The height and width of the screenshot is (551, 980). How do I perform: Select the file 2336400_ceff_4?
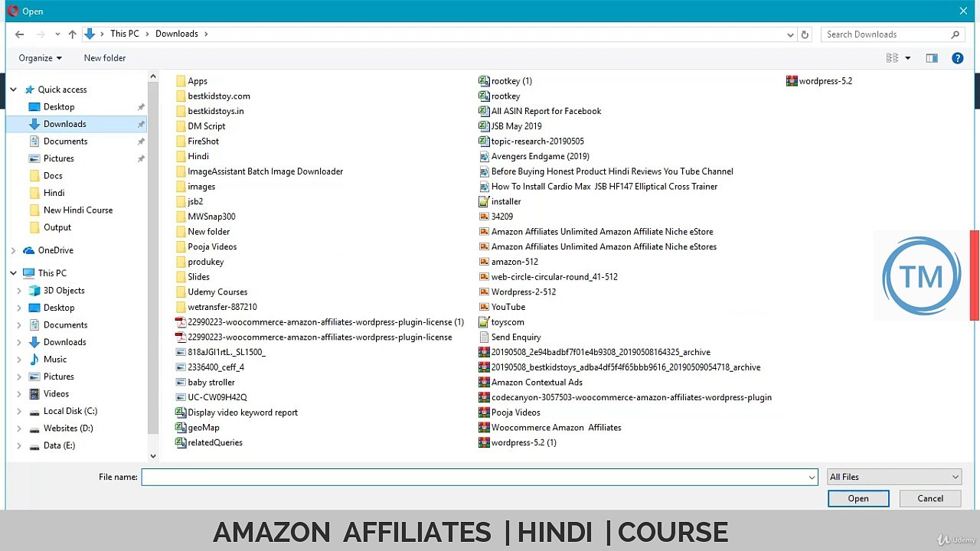pos(216,367)
